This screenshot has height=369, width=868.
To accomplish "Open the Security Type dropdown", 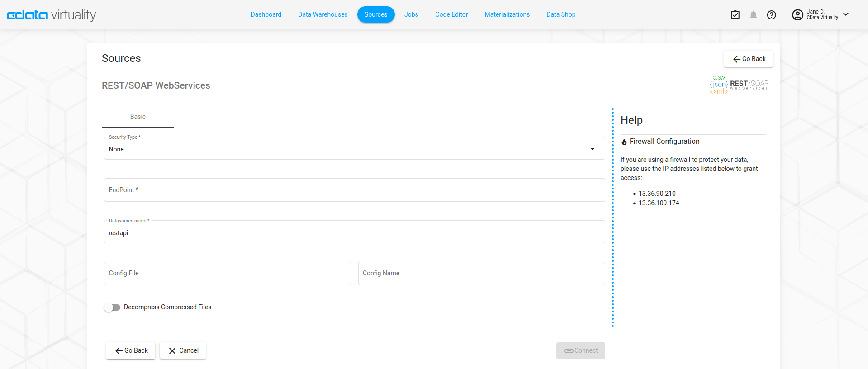I will tap(354, 149).
